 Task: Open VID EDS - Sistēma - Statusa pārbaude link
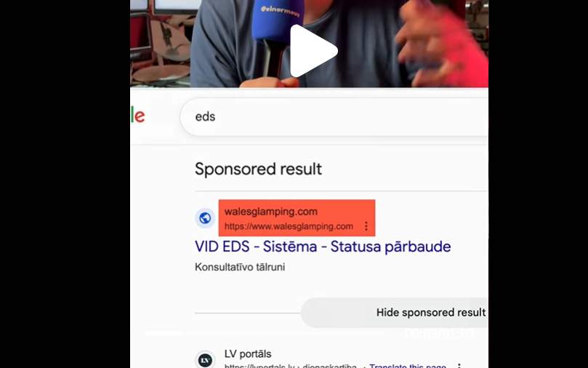click(323, 247)
